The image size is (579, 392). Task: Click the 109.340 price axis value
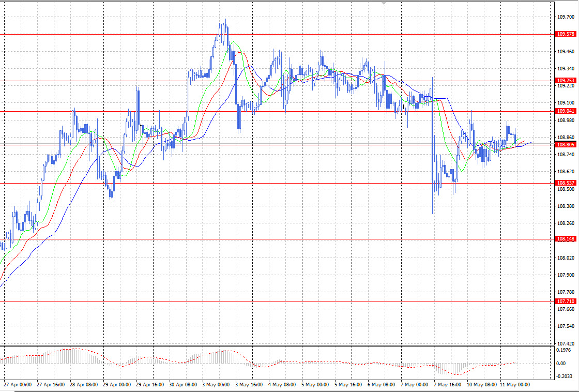[x=566, y=69]
